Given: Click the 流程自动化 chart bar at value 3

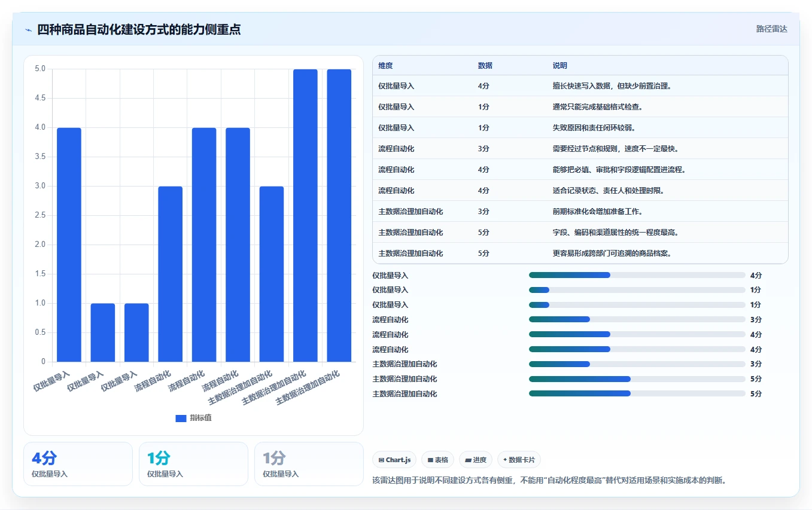Looking at the screenshot, I should click(170, 274).
